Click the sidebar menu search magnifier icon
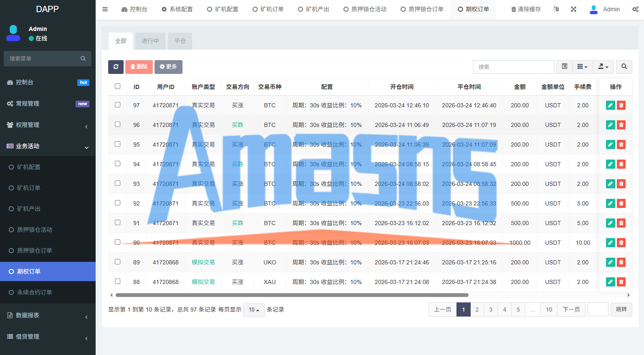 [x=83, y=58]
